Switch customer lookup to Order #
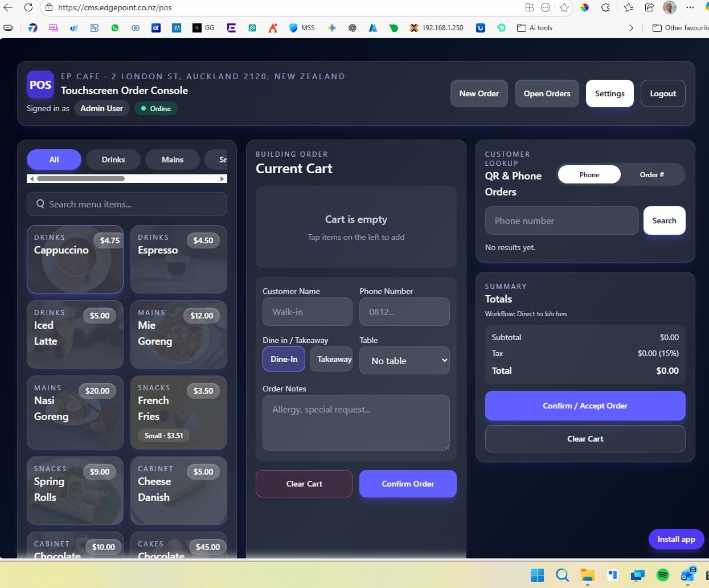 651,175
